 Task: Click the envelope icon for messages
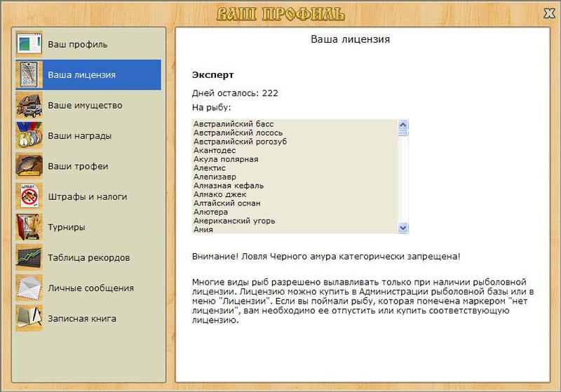(x=29, y=288)
